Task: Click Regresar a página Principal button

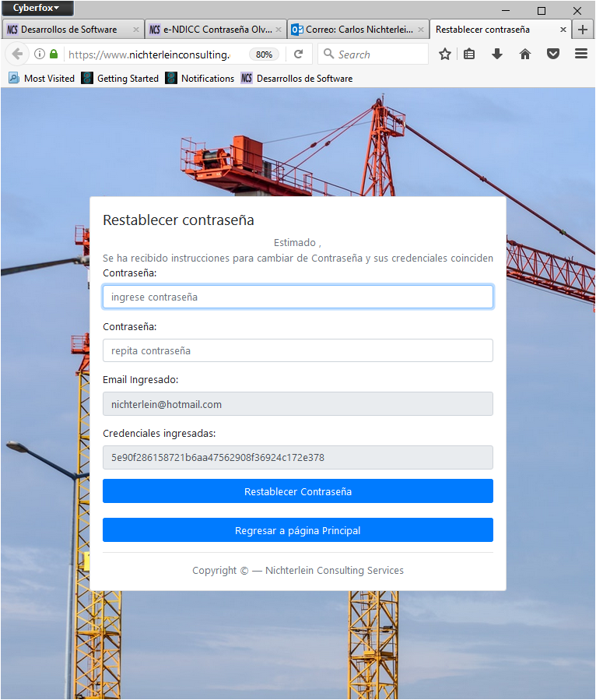Action: tap(297, 530)
